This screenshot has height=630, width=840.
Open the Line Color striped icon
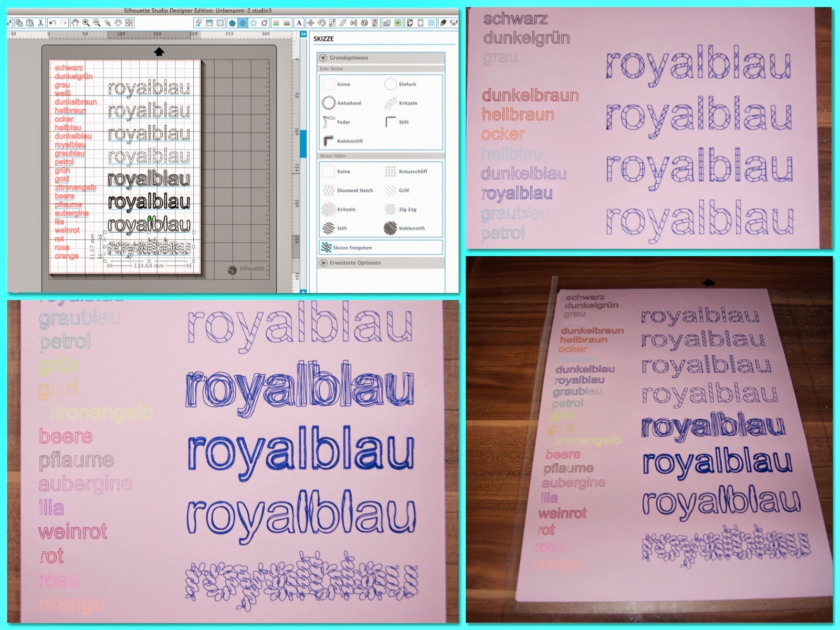[276, 23]
